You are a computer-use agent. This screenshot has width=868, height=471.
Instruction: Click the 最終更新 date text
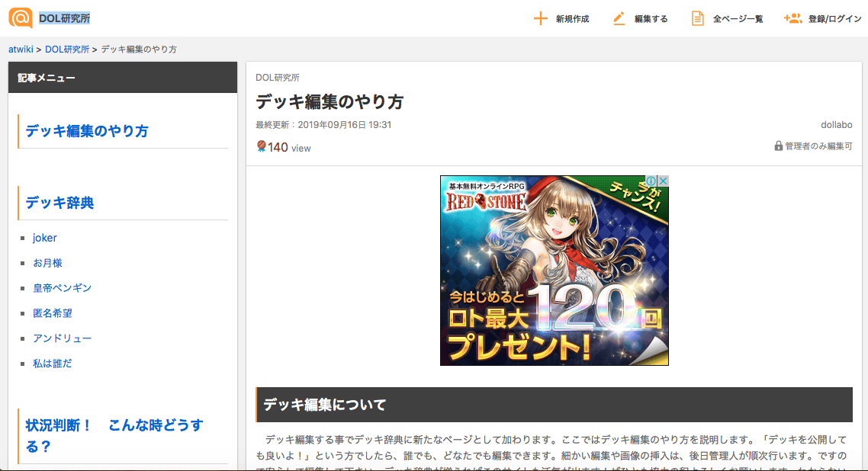pos(323,125)
